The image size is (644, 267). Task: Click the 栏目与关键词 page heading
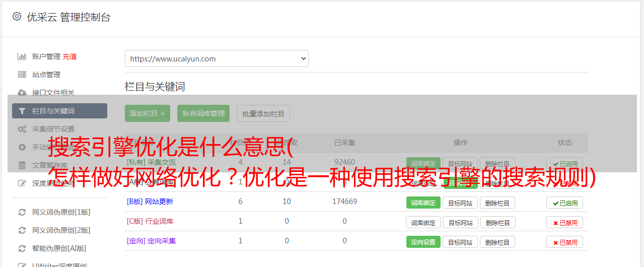coord(155,87)
